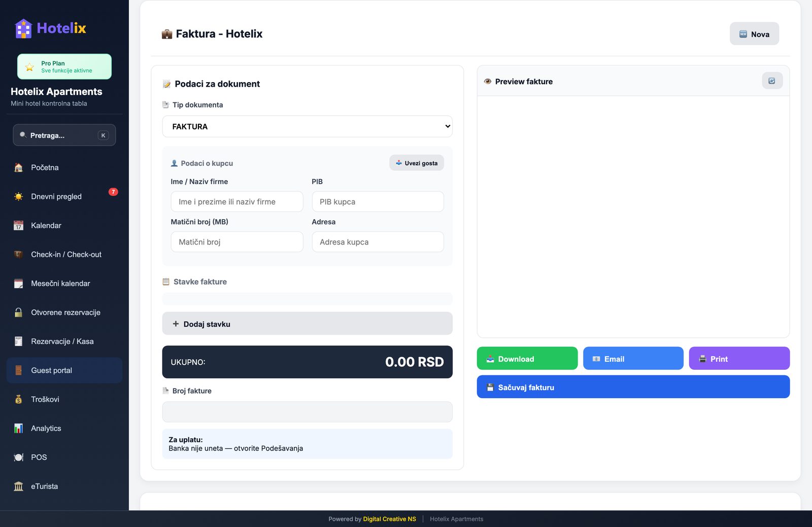Click the PIB kupca input field
This screenshot has height=527, width=812.
(378, 201)
